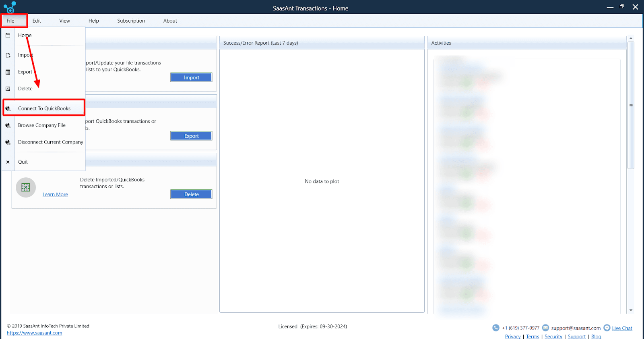The width and height of the screenshot is (644, 339).
Task: Click the support@saasant.com email text
Action: pos(576,328)
